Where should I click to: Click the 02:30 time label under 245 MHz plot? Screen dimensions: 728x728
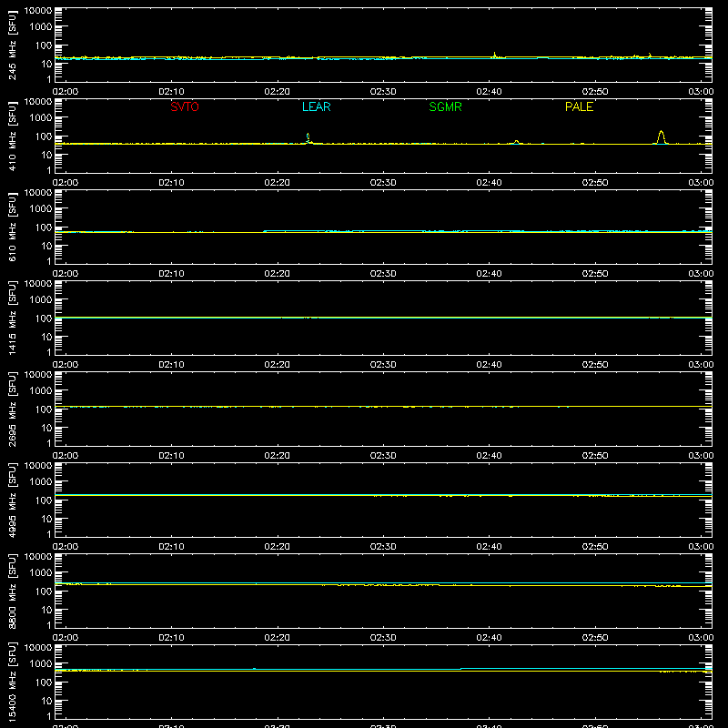tap(383, 92)
